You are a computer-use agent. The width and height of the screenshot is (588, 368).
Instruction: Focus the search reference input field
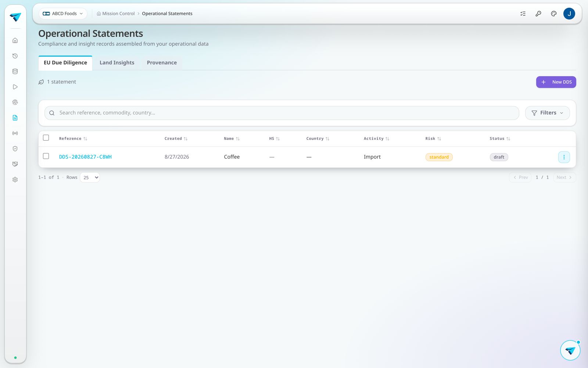(x=282, y=113)
